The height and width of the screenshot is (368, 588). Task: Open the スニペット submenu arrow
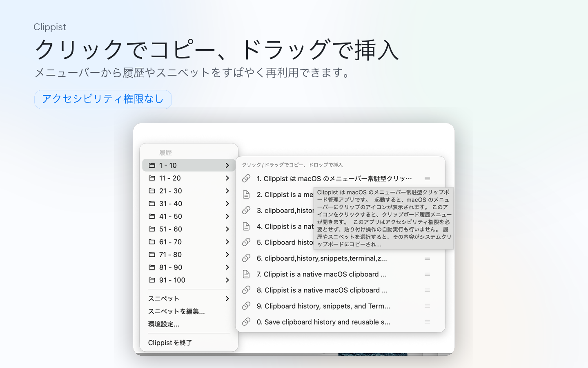coord(227,298)
